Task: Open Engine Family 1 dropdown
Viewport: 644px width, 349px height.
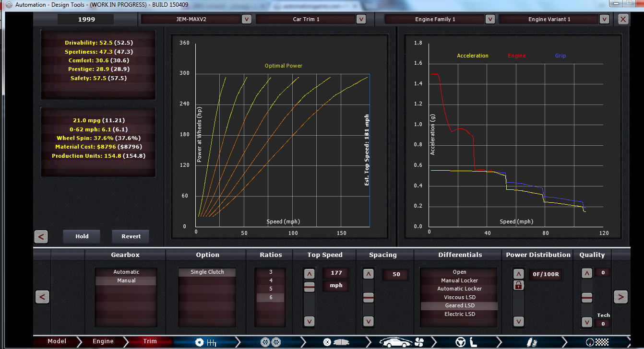Action: (x=490, y=19)
